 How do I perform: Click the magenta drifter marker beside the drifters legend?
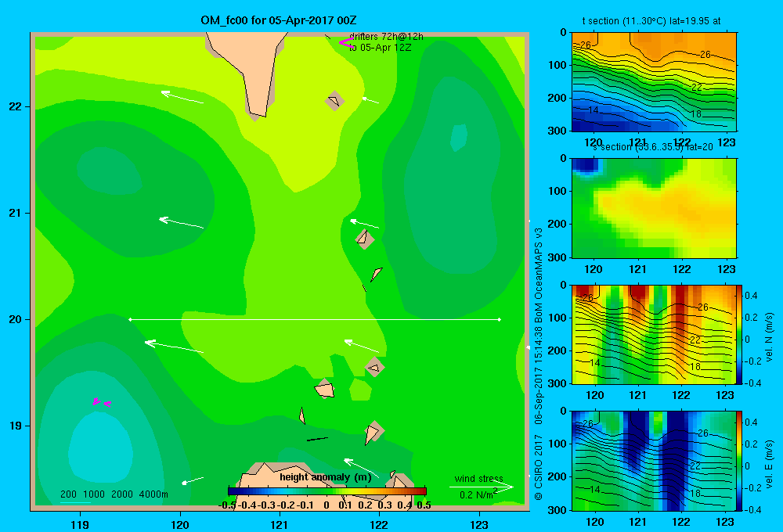(x=345, y=42)
